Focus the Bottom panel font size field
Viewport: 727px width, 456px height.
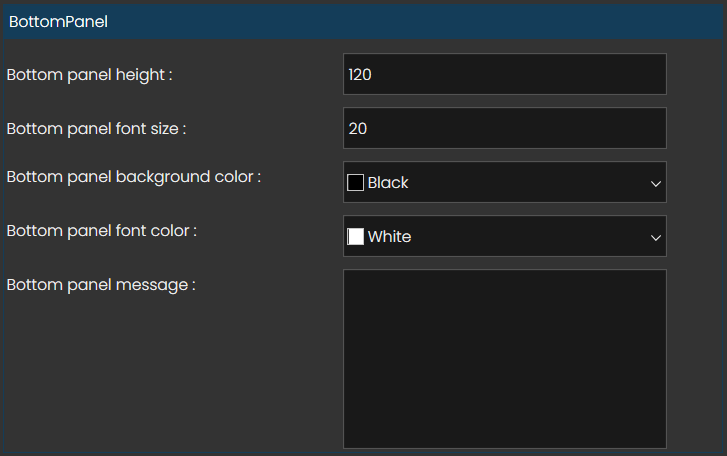[504, 128]
